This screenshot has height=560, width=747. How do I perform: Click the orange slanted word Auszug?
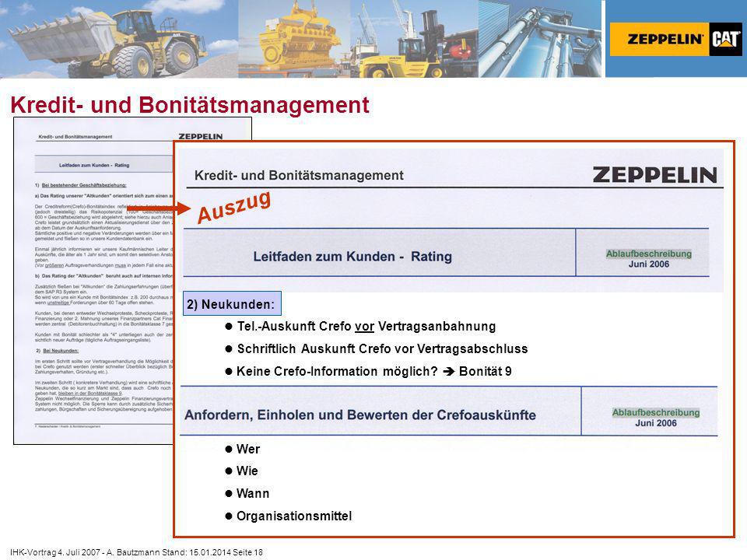click(x=234, y=207)
